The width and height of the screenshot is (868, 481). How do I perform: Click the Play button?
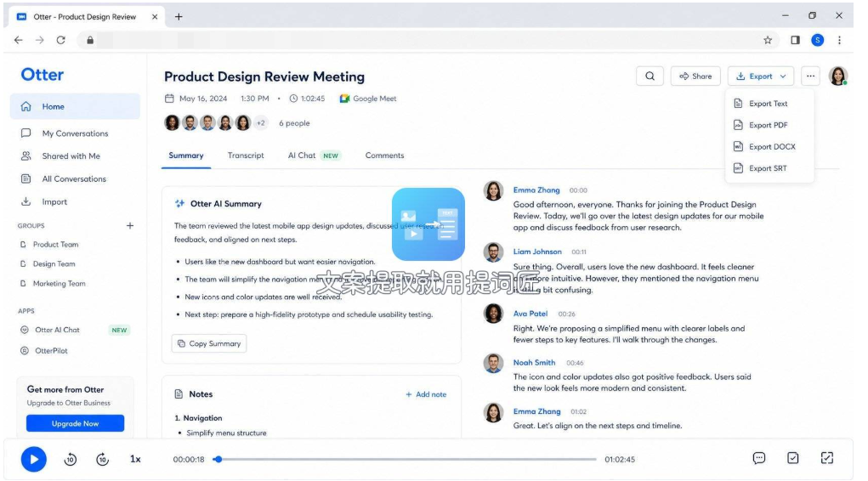(x=34, y=460)
